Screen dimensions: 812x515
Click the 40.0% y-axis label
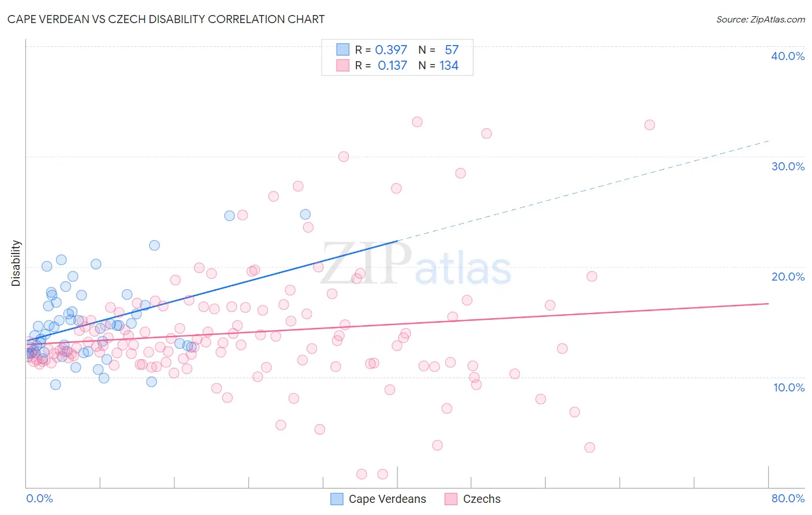pos(788,56)
